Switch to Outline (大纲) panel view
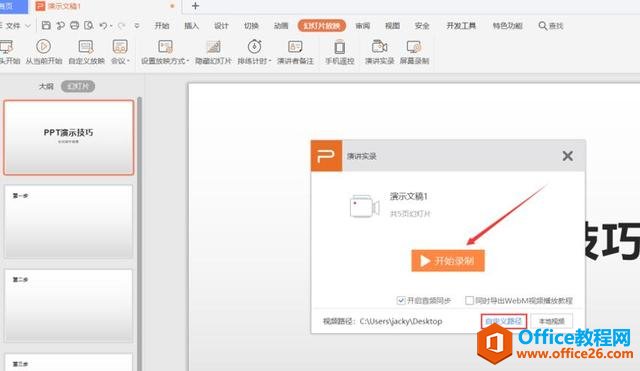The height and width of the screenshot is (371, 640). (46, 87)
